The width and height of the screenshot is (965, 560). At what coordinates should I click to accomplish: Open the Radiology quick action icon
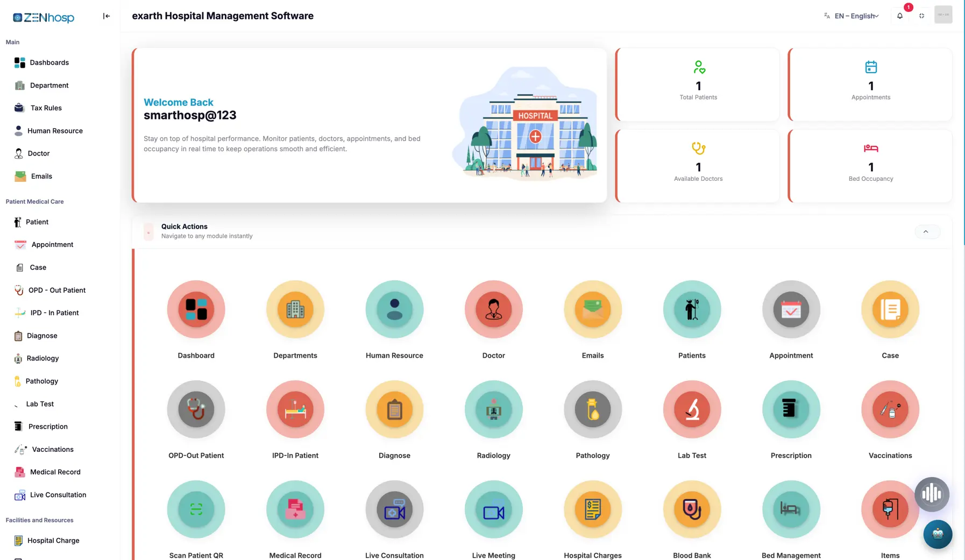[x=494, y=409]
